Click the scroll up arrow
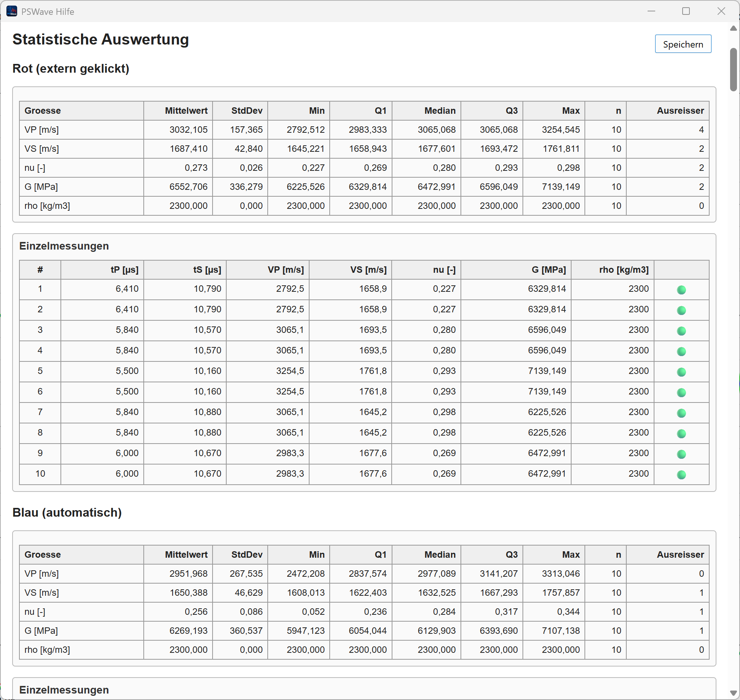This screenshot has height=700, width=740. click(734, 28)
